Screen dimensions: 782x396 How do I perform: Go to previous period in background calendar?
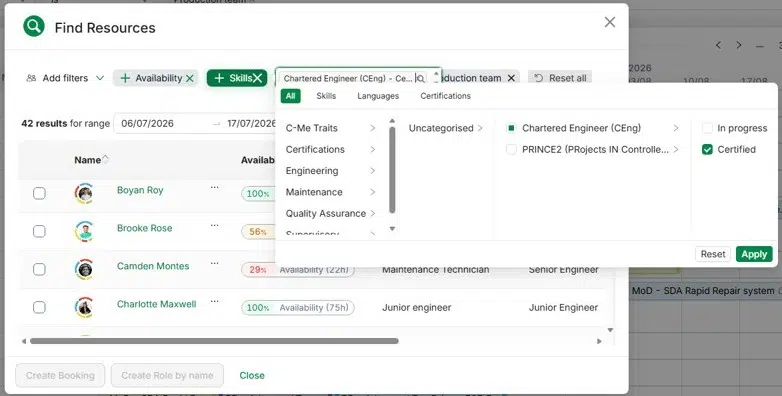coord(719,45)
